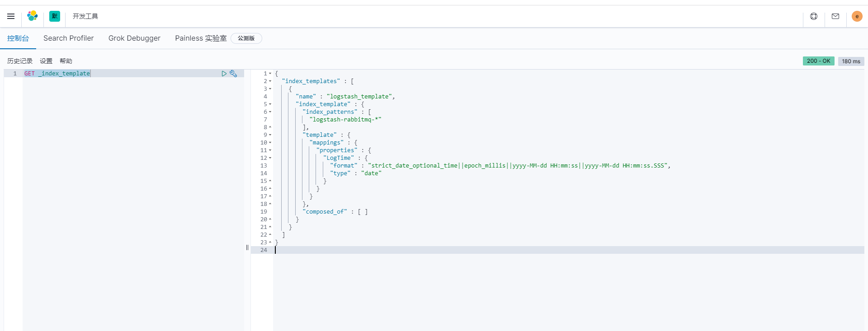Screen dimensions: 868x331
Task: Click the 开发工具 breadcrumb
Action: (85, 16)
